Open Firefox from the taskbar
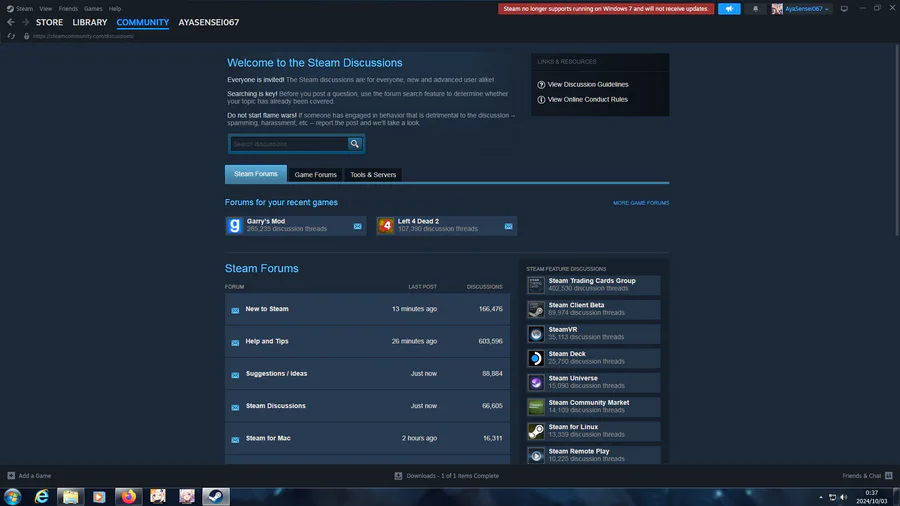The image size is (900, 506). 129,497
